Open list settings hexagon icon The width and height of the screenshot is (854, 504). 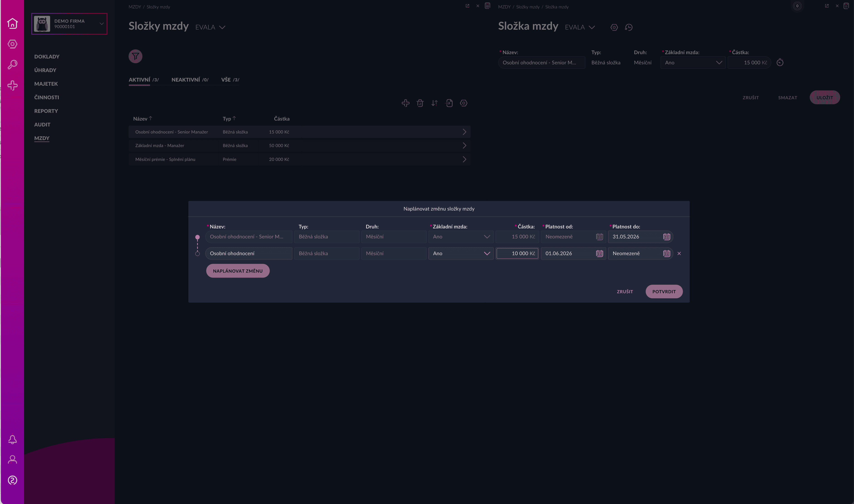[x=464, y=103]
